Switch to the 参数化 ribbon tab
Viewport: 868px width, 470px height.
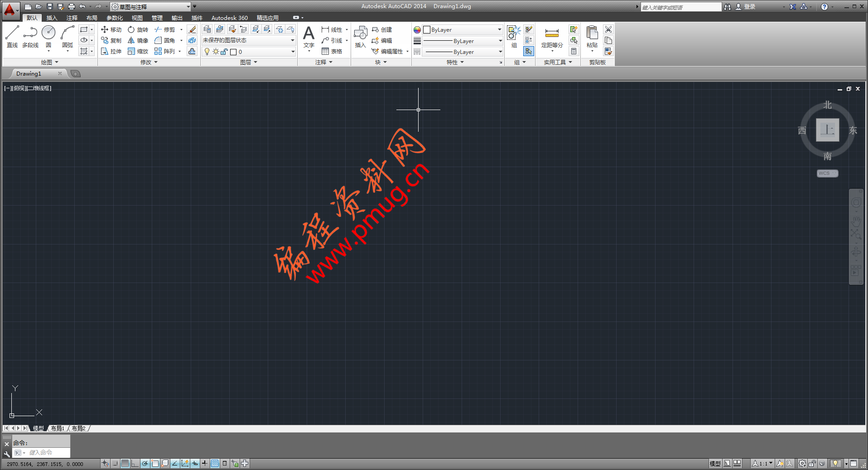(115, 18)
